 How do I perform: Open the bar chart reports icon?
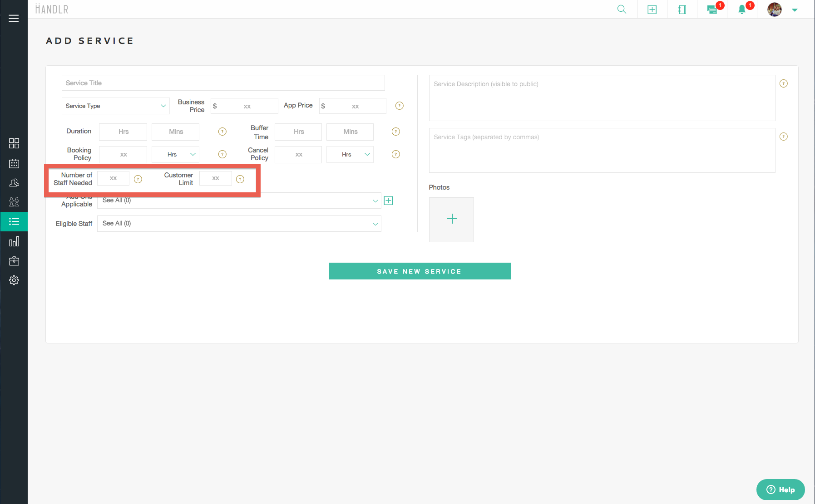[14, 241]
